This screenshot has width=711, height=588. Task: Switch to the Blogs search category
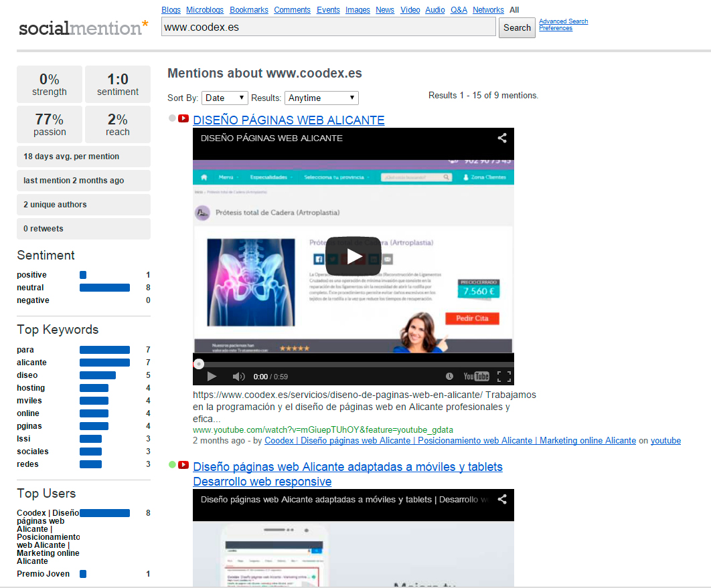[171, 10]
